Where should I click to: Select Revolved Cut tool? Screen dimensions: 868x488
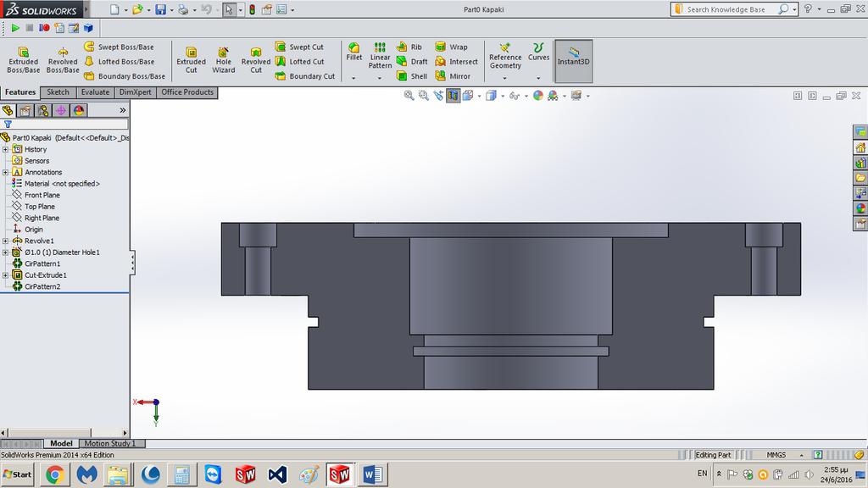point(256,60)
